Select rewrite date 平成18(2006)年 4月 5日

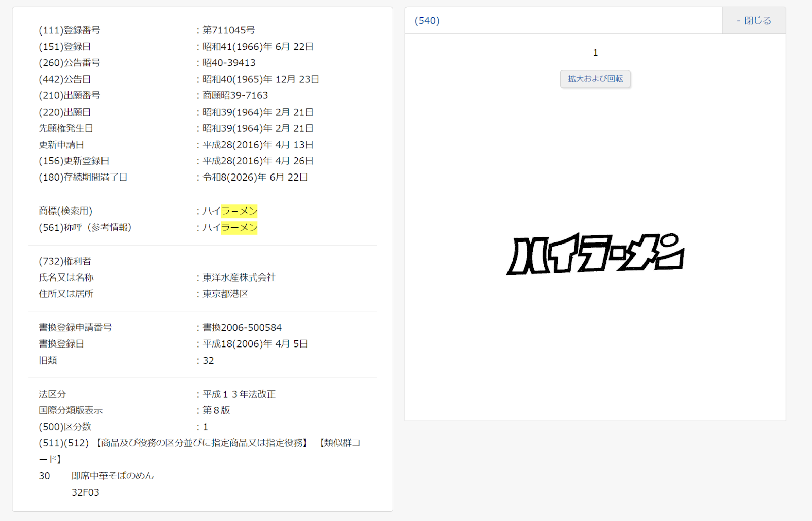pyautogui.click(x=255, y=344)
